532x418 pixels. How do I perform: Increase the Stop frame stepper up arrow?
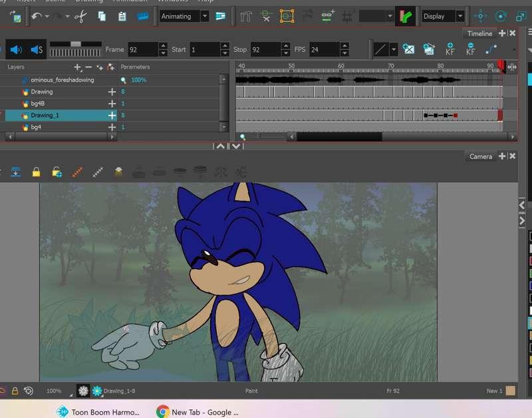(286, 46)
